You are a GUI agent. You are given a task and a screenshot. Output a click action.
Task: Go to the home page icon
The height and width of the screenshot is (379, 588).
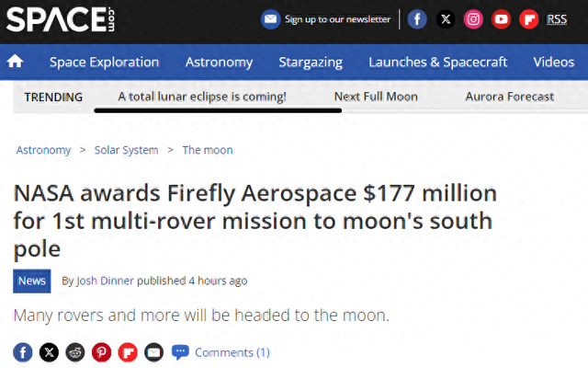(x=15, y=62)
